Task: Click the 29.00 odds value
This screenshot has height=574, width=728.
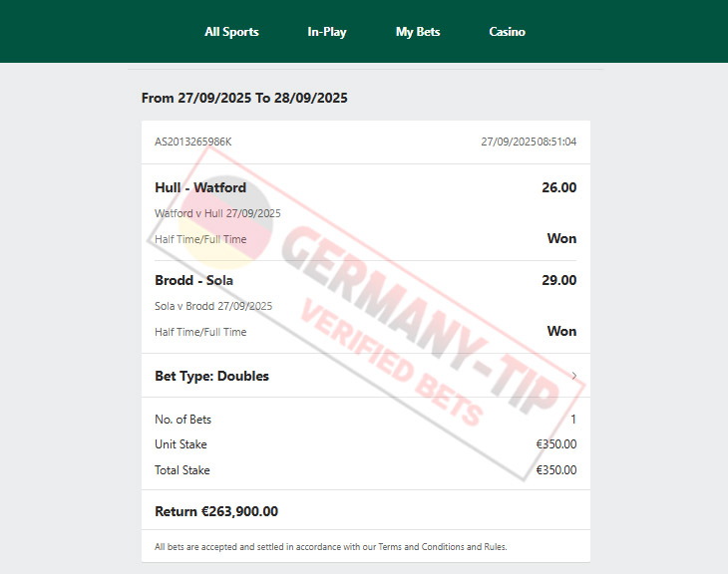Action: click(x=559, y=280)
